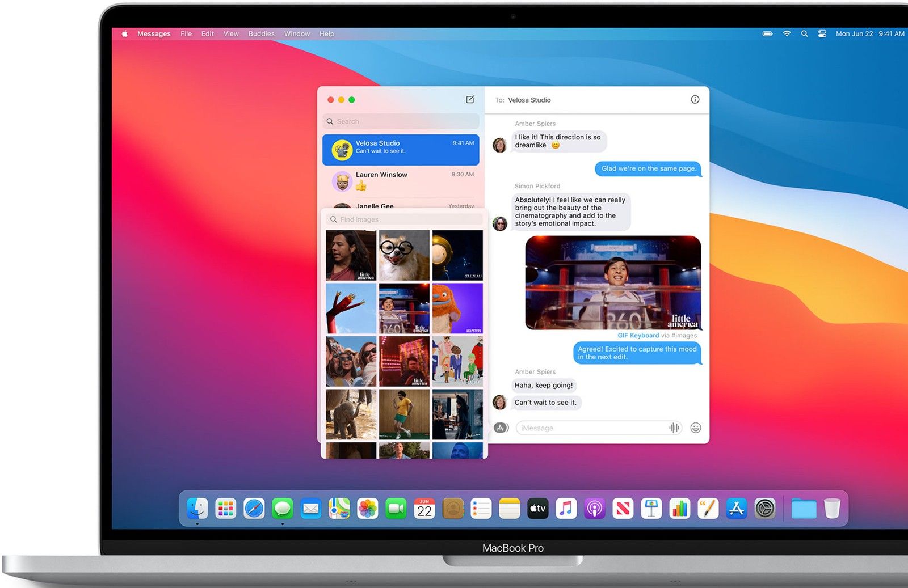908x588 pixels.
Task: Launch Apple TV app in dock
Action: pyautogui.click(x=537, y=509)
